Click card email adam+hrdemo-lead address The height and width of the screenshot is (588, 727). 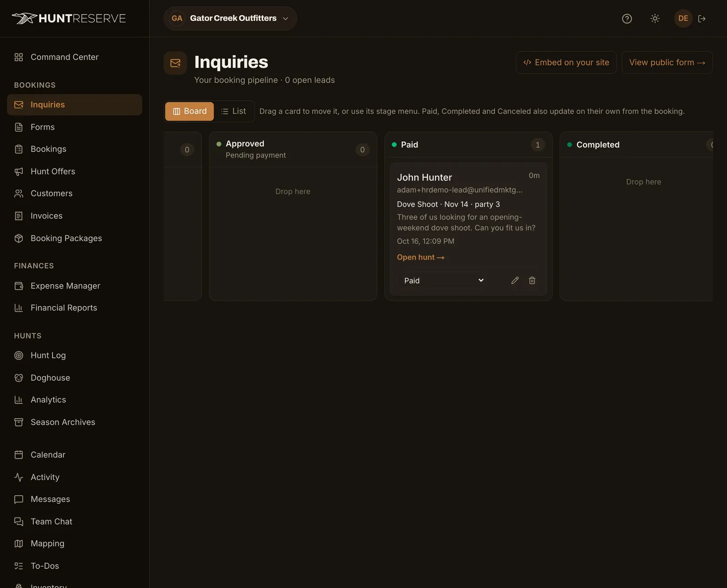(x=460, y=190)
